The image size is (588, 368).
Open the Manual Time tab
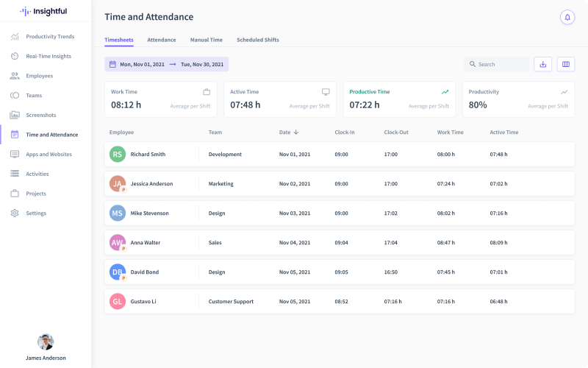click(x=206, y=40)
